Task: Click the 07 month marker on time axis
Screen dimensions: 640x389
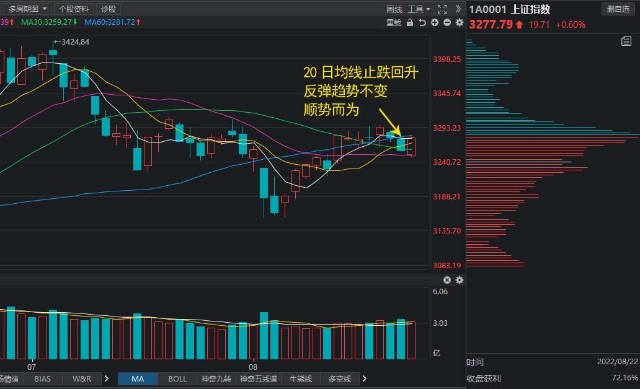Action: (31, 367)
